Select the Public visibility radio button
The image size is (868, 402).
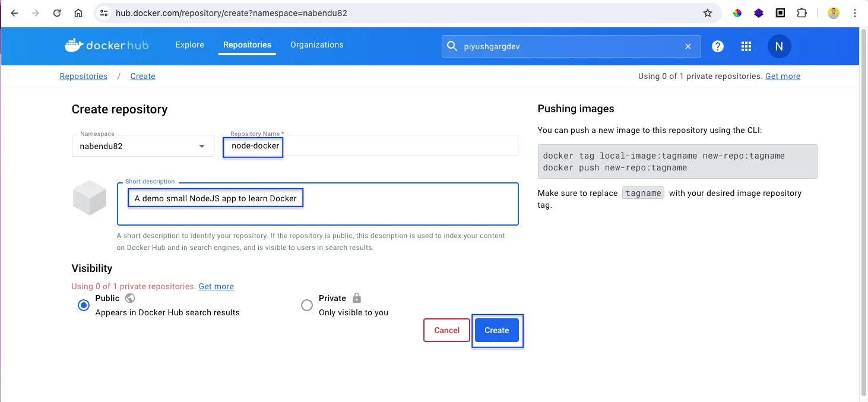(84, 305)
